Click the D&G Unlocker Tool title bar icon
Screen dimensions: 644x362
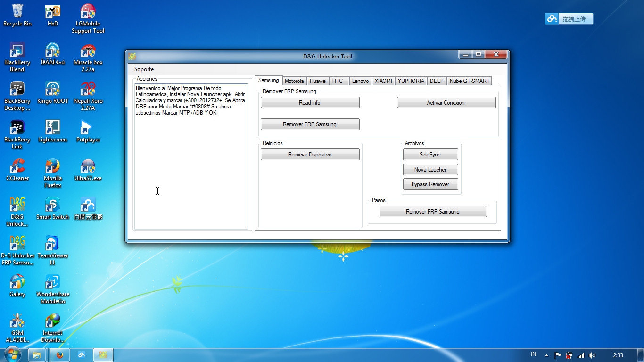pyautogui.click(x=132, y=57)
